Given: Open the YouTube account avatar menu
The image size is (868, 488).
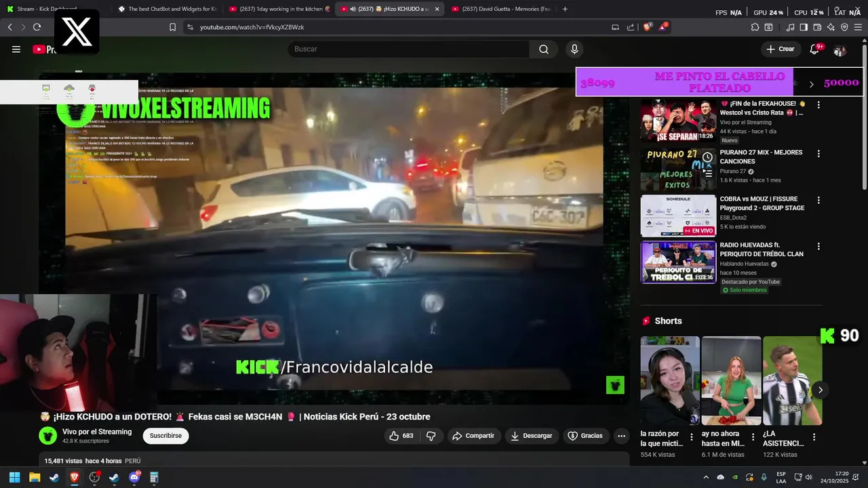Looking at the screenshot, I should click(840, 50).
